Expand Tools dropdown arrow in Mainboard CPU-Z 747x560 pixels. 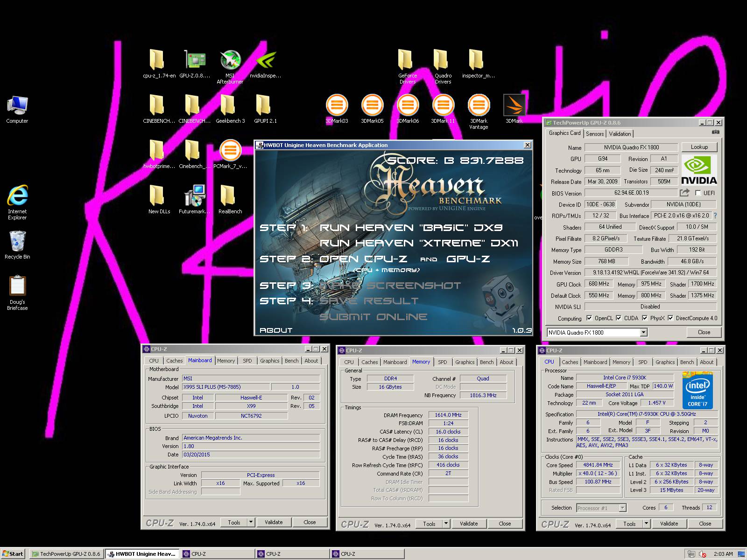[x=251, y=522]
